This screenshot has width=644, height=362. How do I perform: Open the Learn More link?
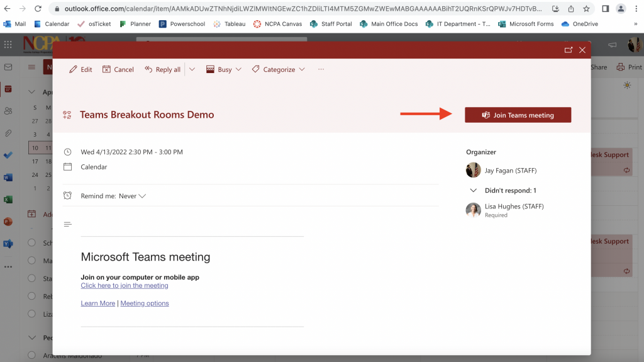coord(97,303)
